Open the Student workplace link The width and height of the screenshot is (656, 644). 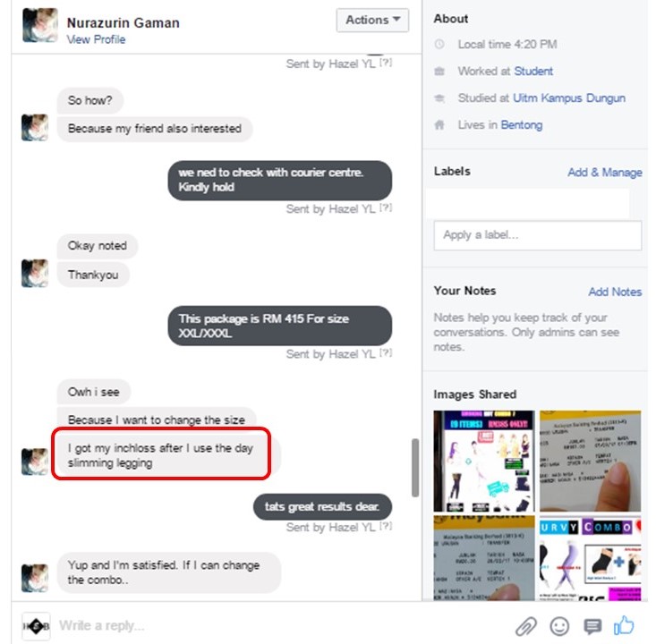tap(533, 71)
